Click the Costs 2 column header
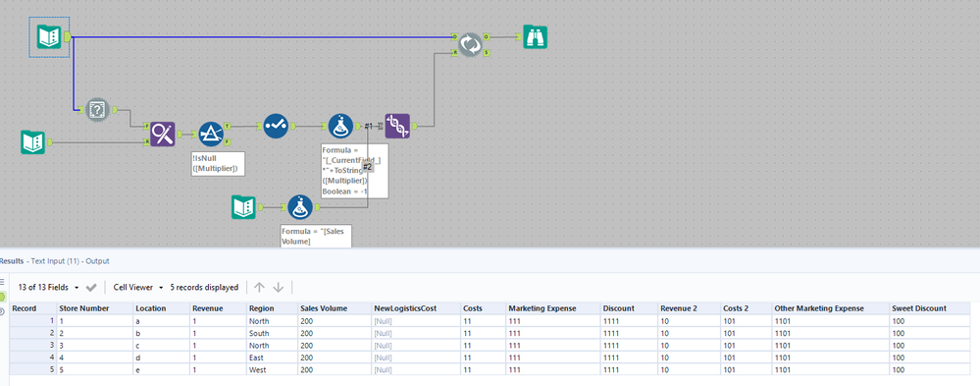This screenshot has height=386, width=980. [x=746, y=308]
